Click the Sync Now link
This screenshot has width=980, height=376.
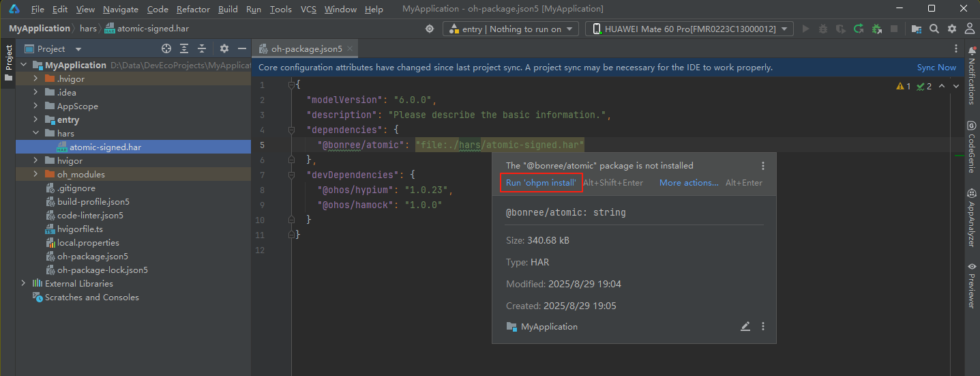(x=936, y=68)
